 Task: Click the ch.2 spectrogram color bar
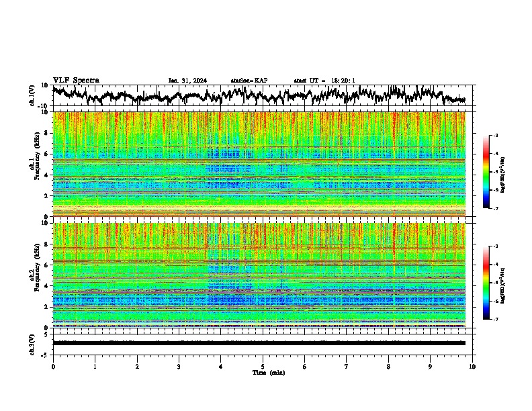pyautogui.click(x=486, y=283)
